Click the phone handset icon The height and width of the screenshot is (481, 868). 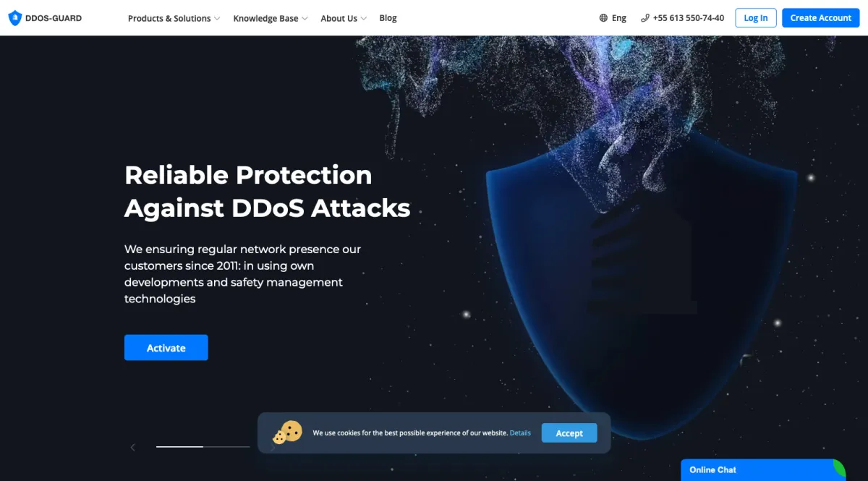[645, 18]
